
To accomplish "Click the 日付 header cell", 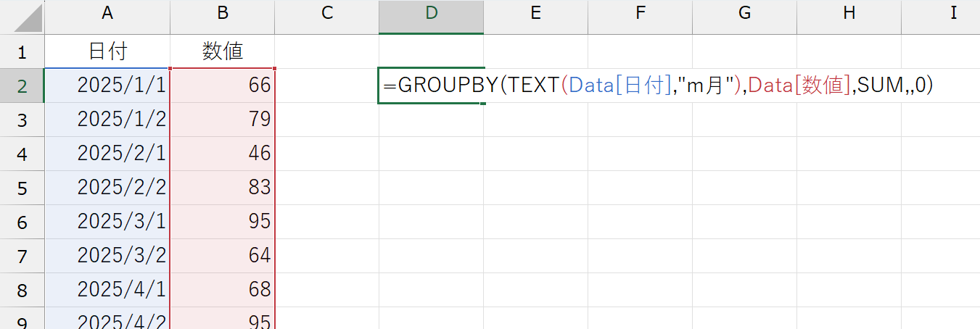I will [x=107, y=51].
